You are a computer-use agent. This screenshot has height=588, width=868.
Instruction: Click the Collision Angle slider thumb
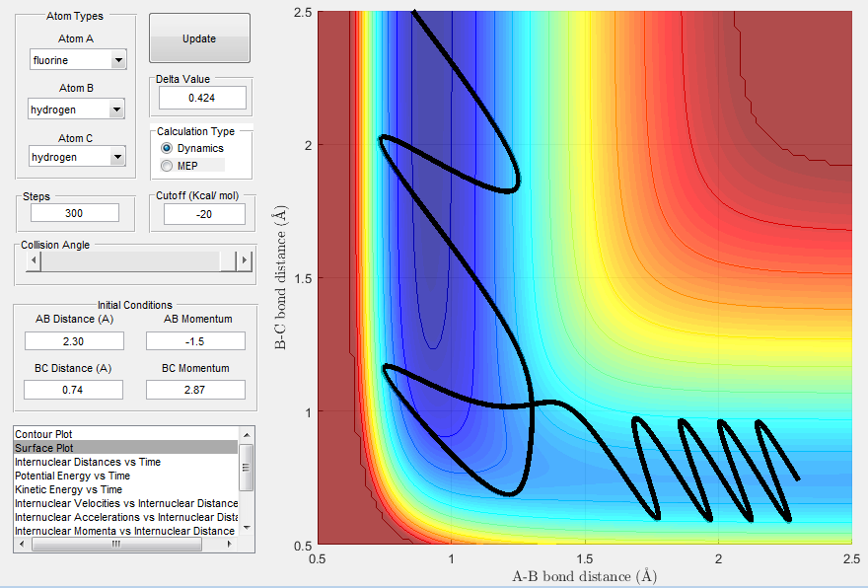click(x=228, y=260)
